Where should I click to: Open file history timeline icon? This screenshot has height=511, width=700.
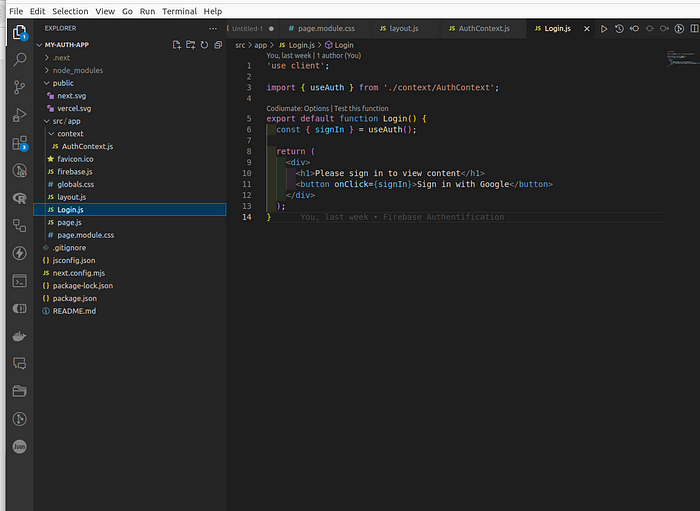pyautogui.click(x=619, y=29)
